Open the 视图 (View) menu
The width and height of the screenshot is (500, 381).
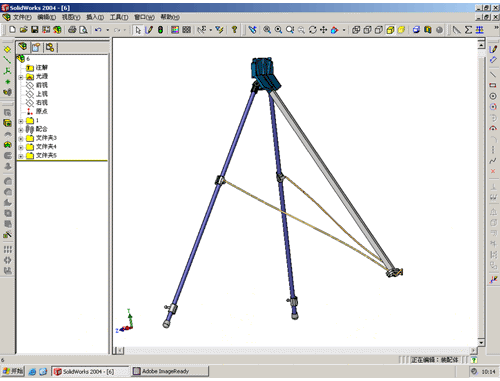coord(71,17)
